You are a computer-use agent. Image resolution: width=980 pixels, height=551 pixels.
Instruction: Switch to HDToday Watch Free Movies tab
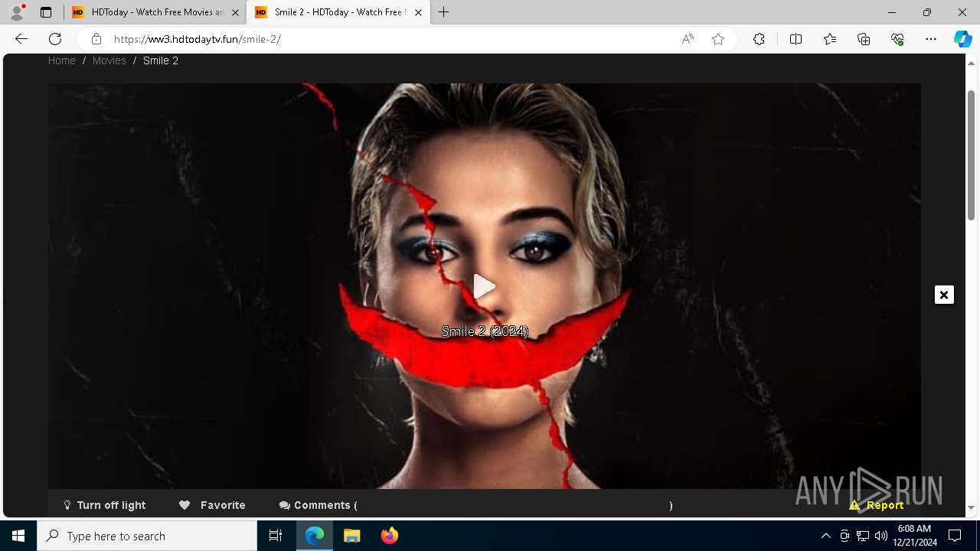click(155, 12)
